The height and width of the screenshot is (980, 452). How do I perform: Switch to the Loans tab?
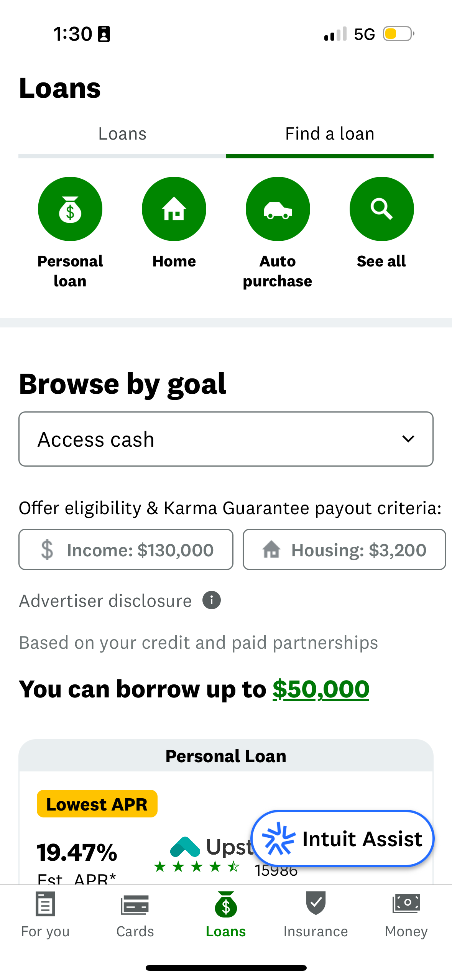click(x=122, y=133)
